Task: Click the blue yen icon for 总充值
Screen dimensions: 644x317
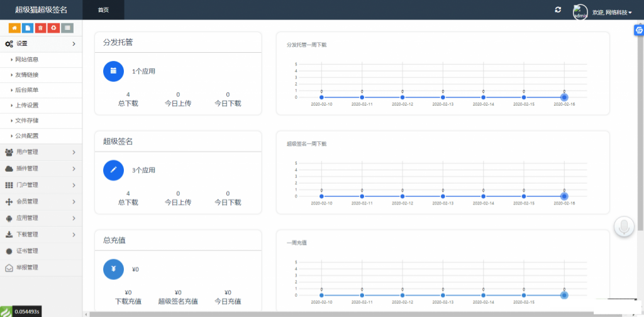Action: tap(114, 269)
